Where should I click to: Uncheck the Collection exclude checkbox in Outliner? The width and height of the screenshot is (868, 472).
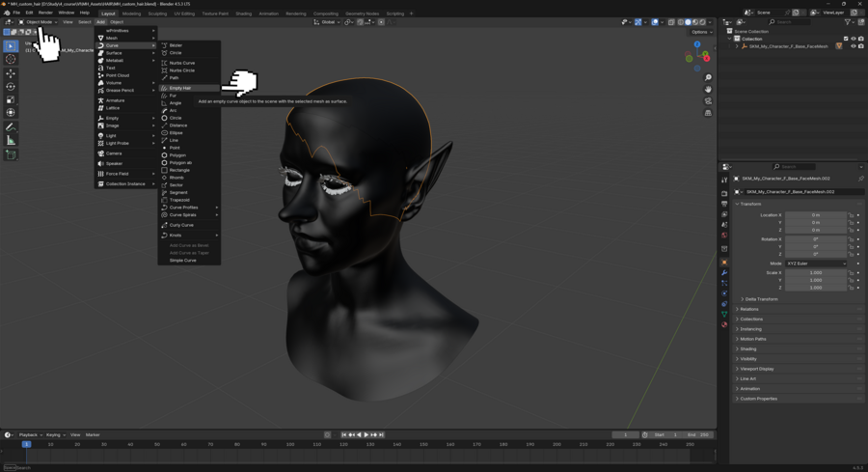click(x=846, y=39)
